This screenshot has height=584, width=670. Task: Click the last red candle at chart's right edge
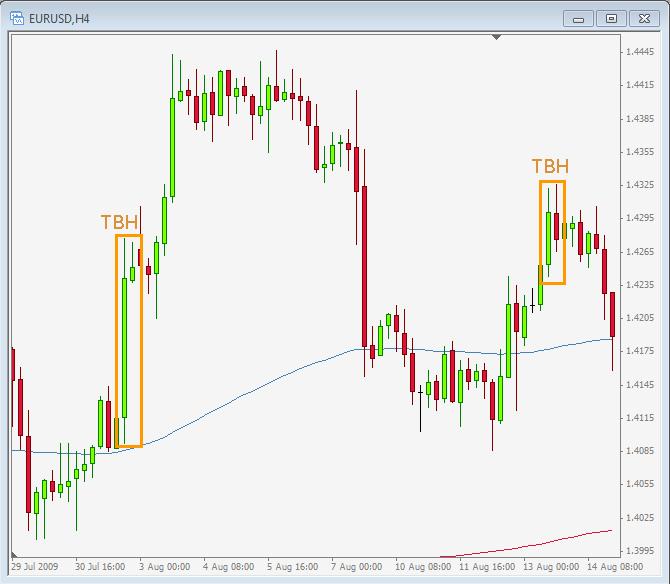click(613, 314)
